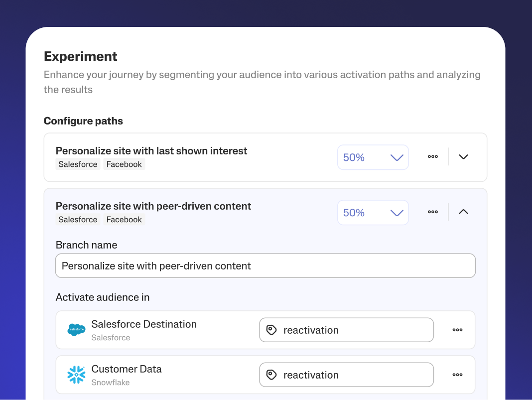Open more options for Customer Data row
Viewport: 532px width, 400px height.
point(457,375)
